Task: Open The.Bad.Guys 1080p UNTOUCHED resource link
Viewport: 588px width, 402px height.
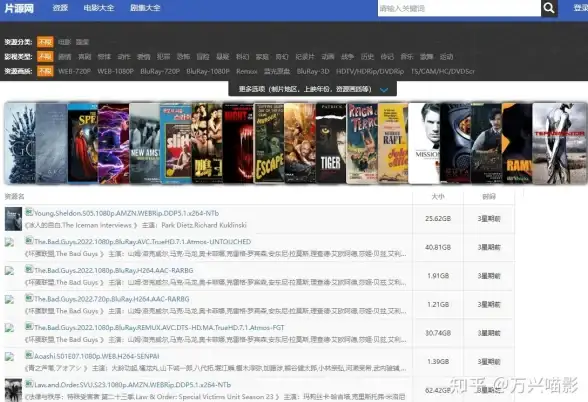Action: (142, 242)
